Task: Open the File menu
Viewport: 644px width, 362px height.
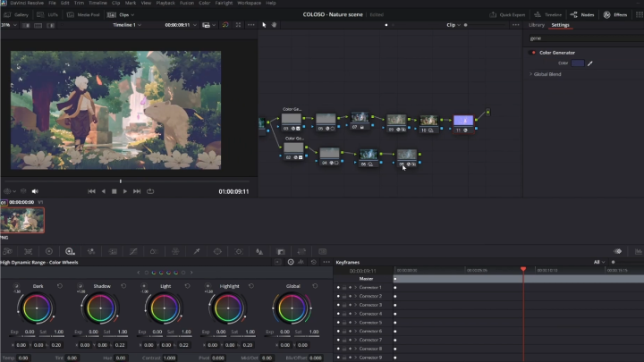Action: [x=52, y=3]
